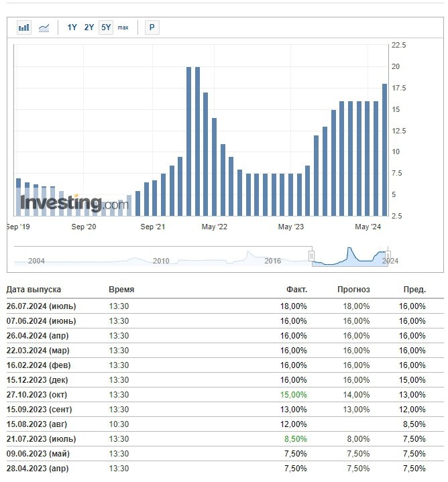This screenshot has width=448, height=482.
Task: Click green actual value 8,50% in July 2023
Action: pyautogui.click(x=296, y=439)
